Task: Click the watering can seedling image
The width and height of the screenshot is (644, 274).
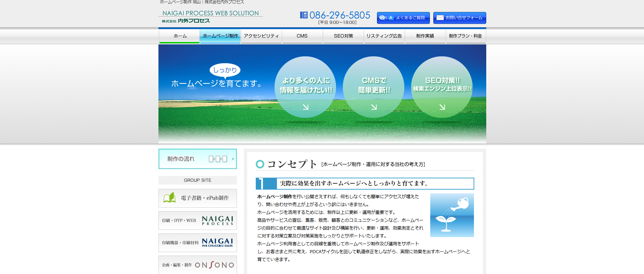Action: click(x=452, y=215)
